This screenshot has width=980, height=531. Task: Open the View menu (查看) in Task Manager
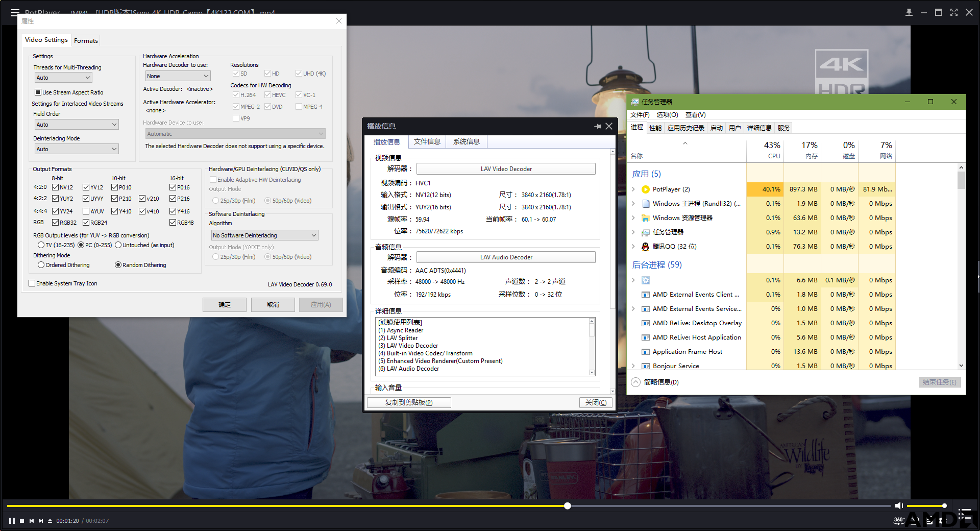tap(695, 115)
